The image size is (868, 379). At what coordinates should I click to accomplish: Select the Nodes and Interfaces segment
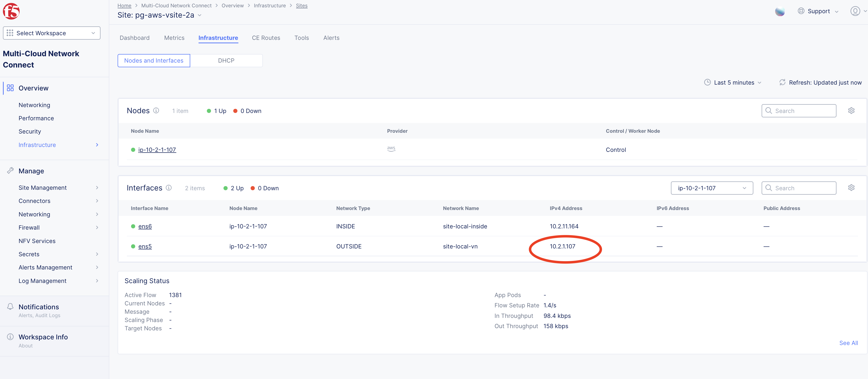153,61
